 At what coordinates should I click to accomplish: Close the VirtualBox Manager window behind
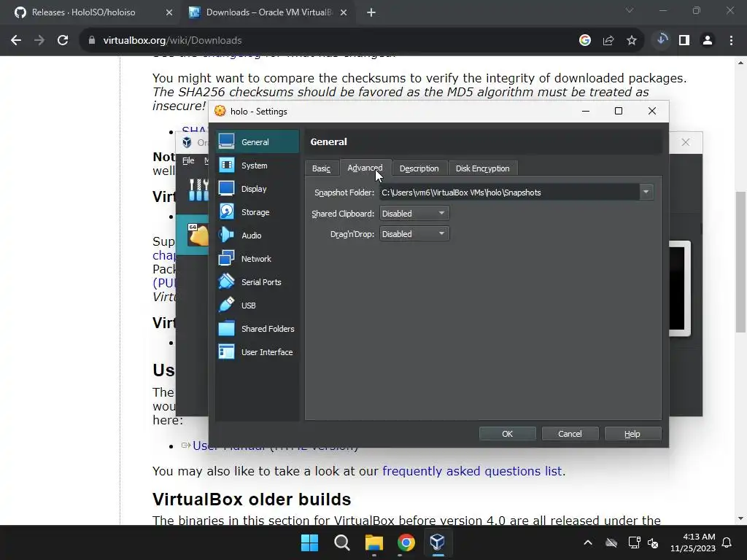686,142
